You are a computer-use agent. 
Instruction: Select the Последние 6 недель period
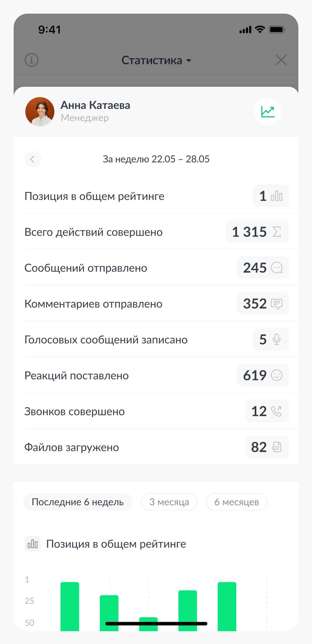[x=78, y=502]
